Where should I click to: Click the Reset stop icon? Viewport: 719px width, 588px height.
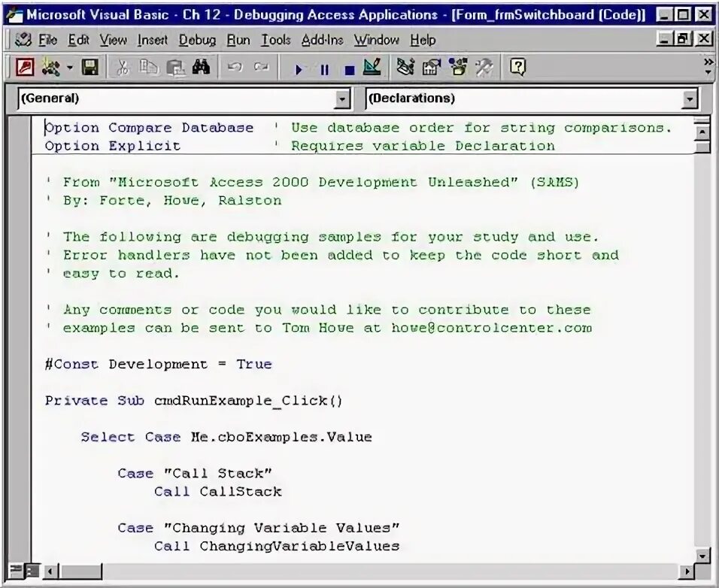click(x=350, y=70)
